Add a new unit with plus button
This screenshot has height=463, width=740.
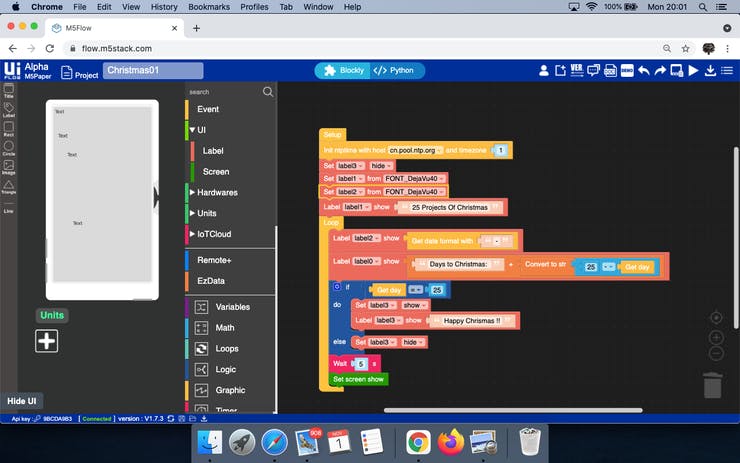[x=47, y=341]
